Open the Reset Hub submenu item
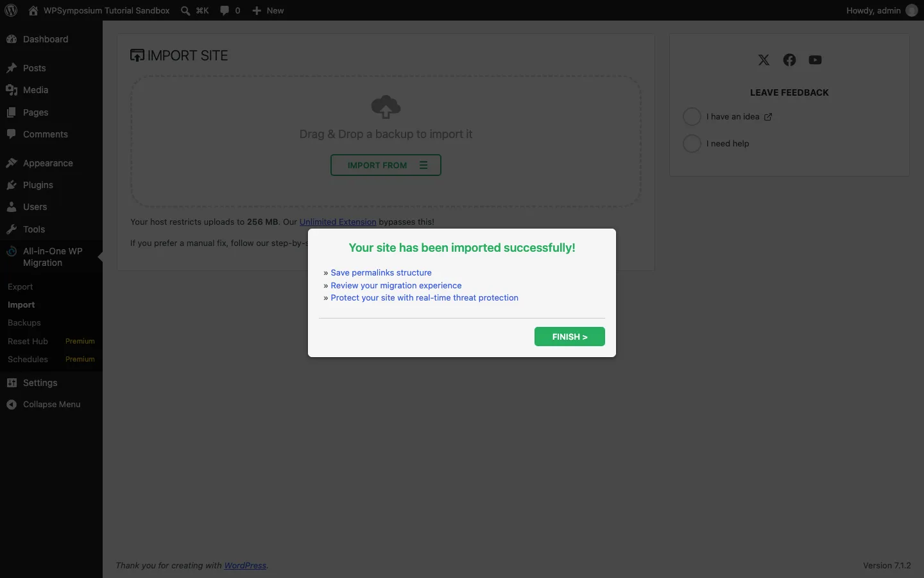The image size is (924, 578). (x=28, y=341)
